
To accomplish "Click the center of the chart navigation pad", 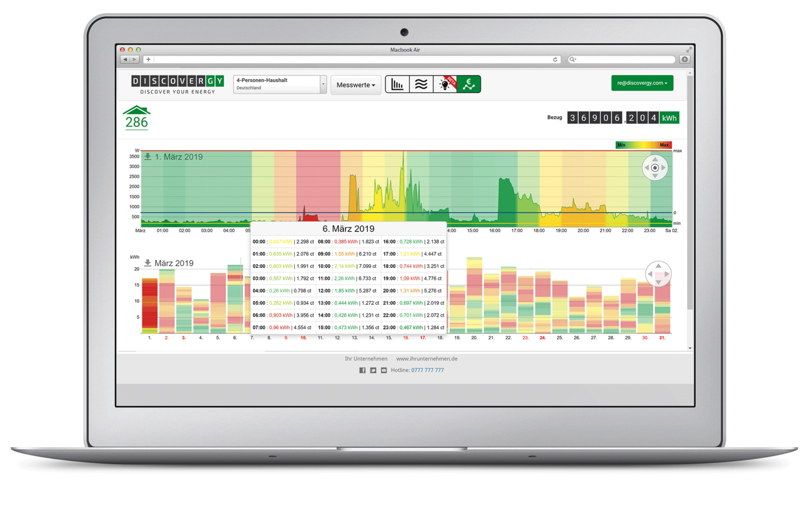I will pyautogui.click(x=655, y=167).
